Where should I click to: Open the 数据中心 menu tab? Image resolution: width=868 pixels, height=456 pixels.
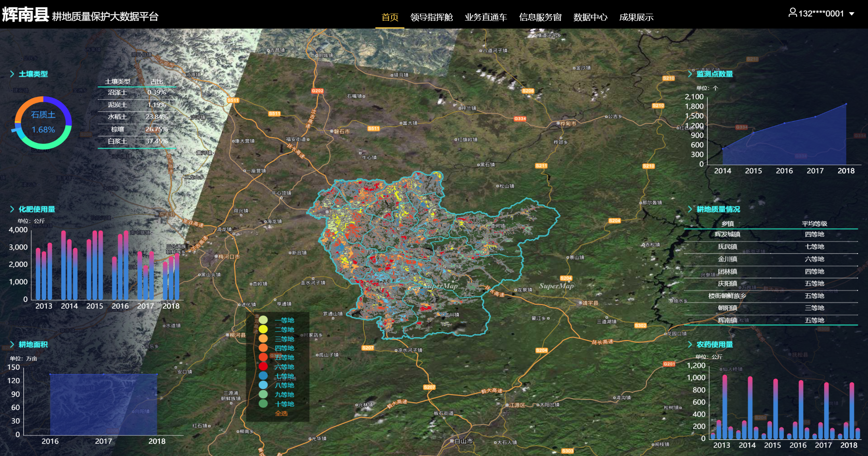590,17
